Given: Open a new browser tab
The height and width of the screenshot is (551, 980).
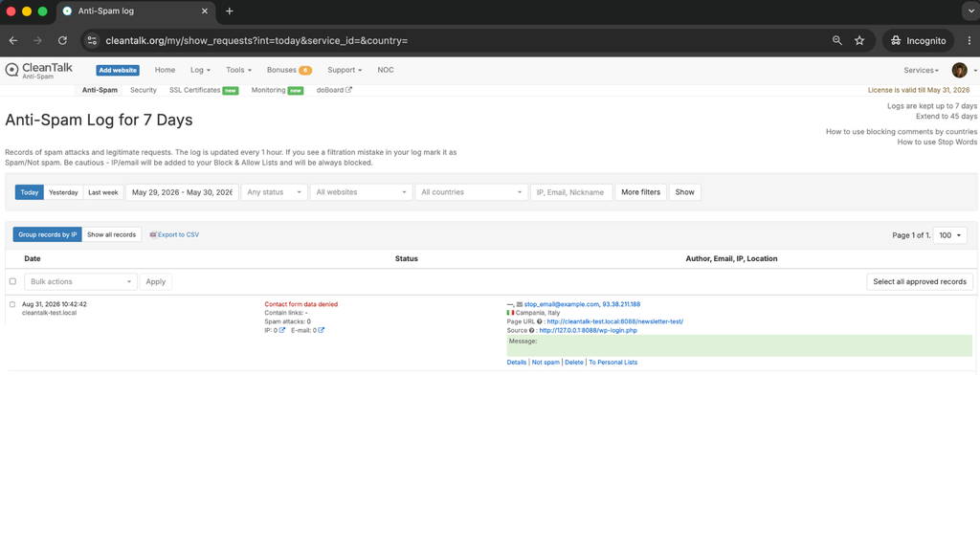Looking at the screenshot, I should point(230,11).
